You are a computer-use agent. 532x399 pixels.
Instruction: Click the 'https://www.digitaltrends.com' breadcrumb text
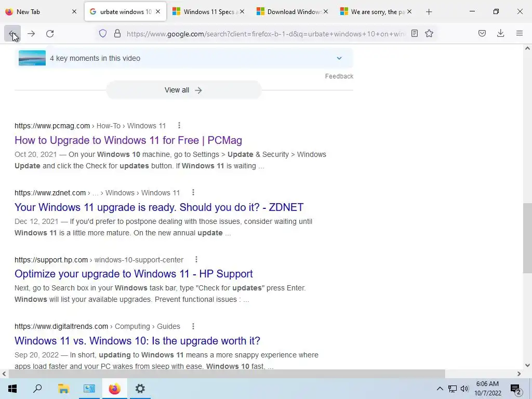pyautogui.click(x=61, y=326)
